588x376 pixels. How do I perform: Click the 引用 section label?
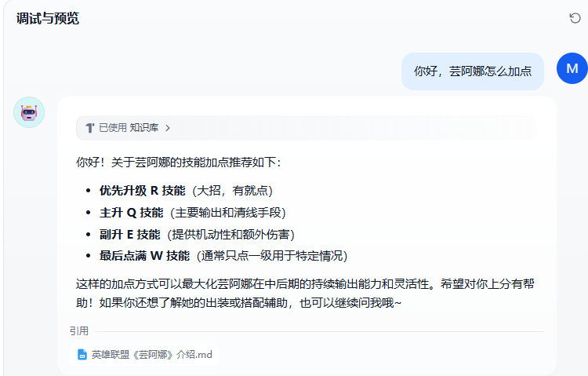click(78, 331)
